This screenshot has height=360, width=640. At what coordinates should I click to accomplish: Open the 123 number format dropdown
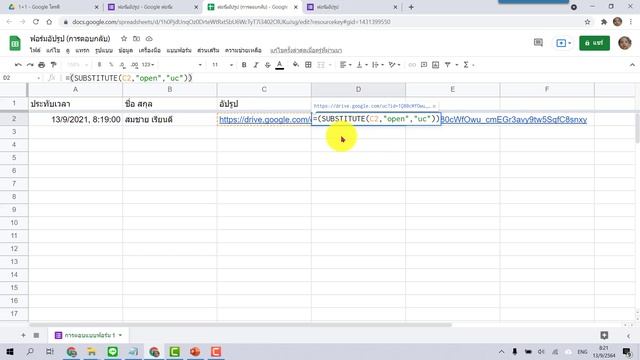pyautogui.click(x=148, y=65)
